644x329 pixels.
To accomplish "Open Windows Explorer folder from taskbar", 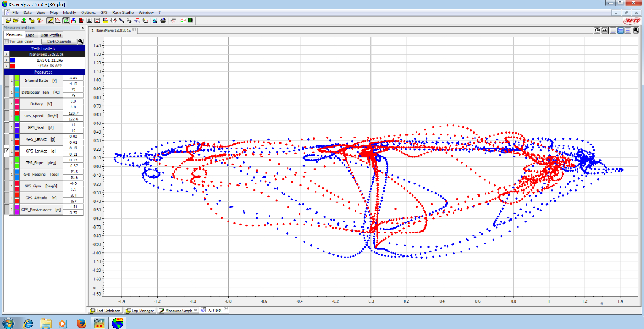I will [46, 323].
